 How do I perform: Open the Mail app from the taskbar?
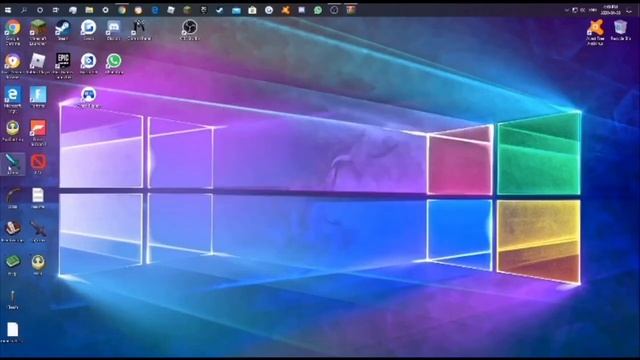point(236,10)
